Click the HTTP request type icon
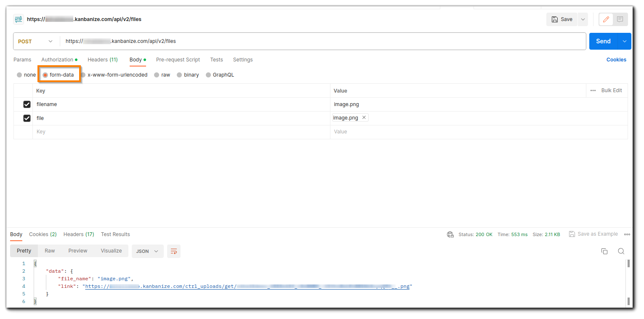Screen dimensions: 644x319 point(19,19)
